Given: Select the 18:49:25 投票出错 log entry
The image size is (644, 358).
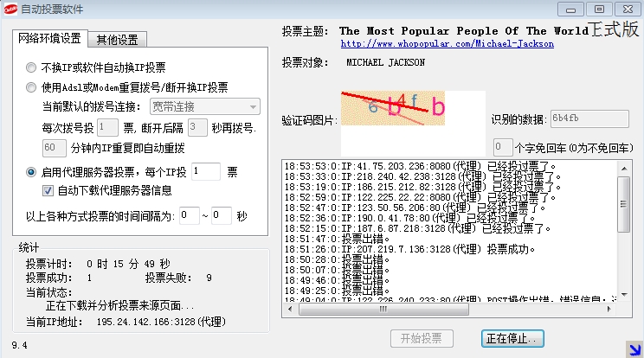Looking at the screenshot, I should (x=337, y=291).
